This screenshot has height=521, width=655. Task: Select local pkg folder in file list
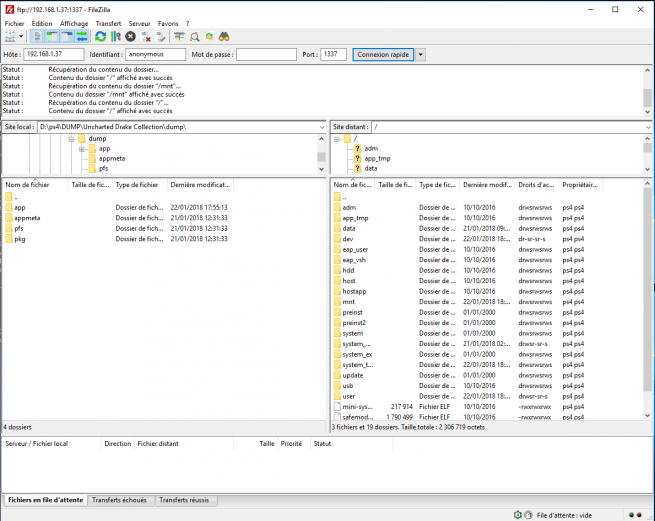tap(117, 239)
